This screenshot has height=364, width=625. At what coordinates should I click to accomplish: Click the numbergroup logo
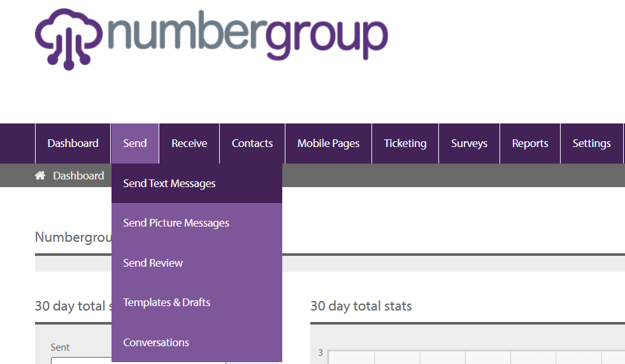click(212, 39)
